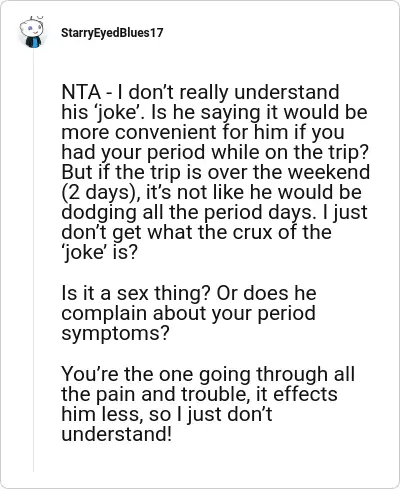Screen dimensions: 400x489
Task: Open the Reddit snoo avatar of StarryEyedBlues17
Action: tap(32, 32)
